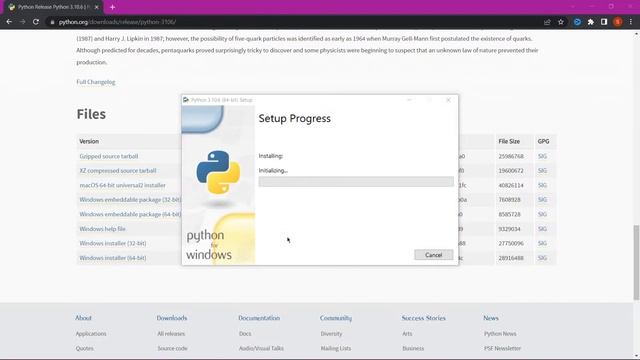Viewport: 640px width, 360px height.
Task: Click the File Size column header
Action: coord(509,141)
